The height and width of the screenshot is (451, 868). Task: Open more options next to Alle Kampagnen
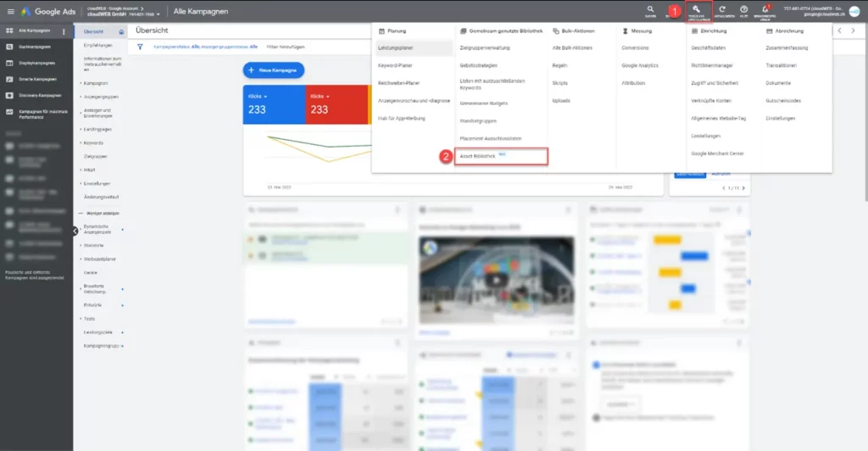64,31
